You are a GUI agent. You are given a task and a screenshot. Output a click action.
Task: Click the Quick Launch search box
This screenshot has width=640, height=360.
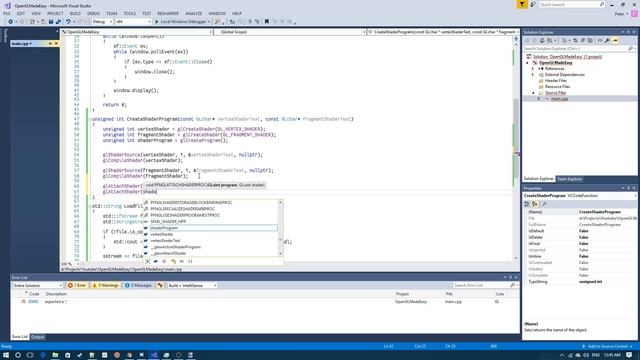[x=571, y=4]
